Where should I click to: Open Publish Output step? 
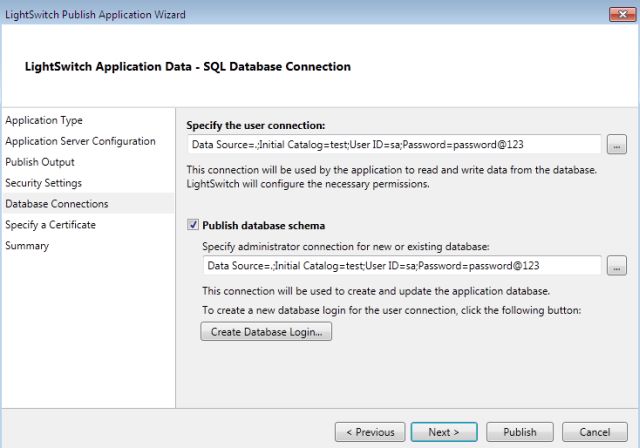40,162
